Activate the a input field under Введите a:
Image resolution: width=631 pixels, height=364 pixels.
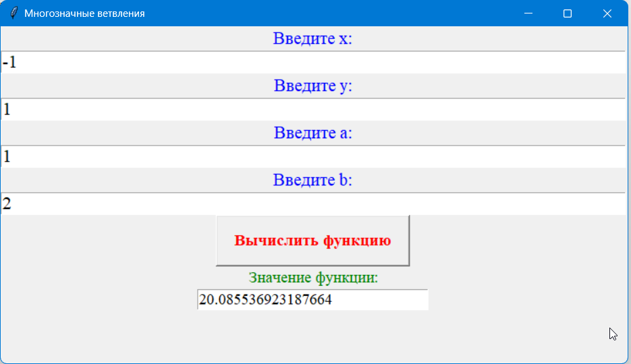point(312,156)
